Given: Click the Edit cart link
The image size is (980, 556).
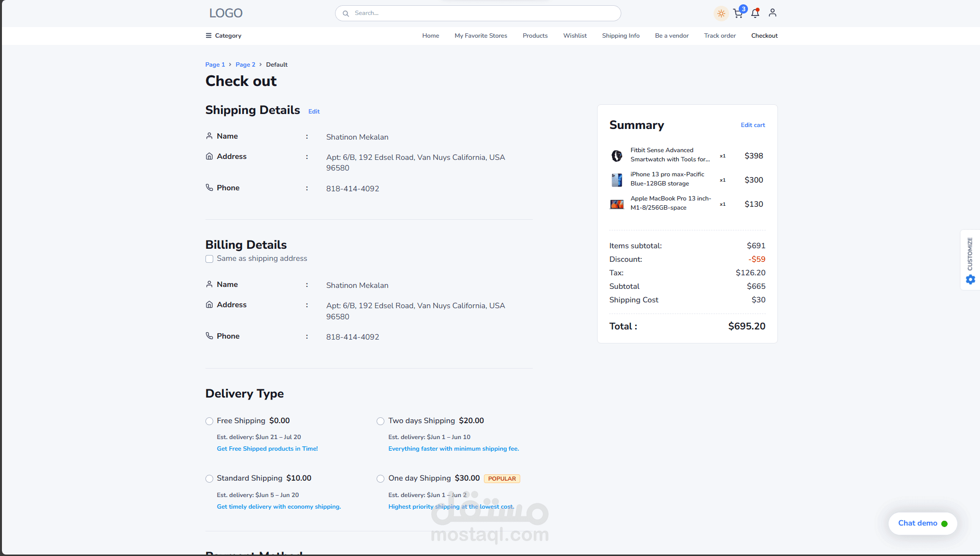Looking at the screenshot, I should pyautogui.click(x=753, y=125).
